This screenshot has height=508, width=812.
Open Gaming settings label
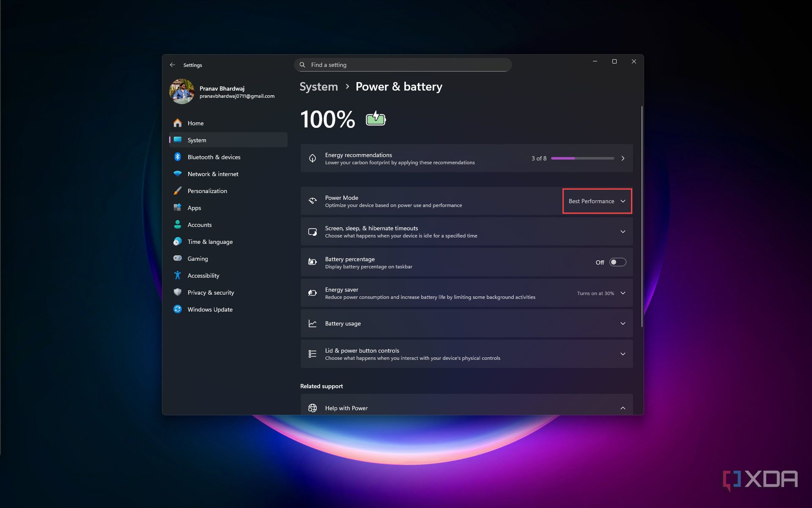(198, 259)
